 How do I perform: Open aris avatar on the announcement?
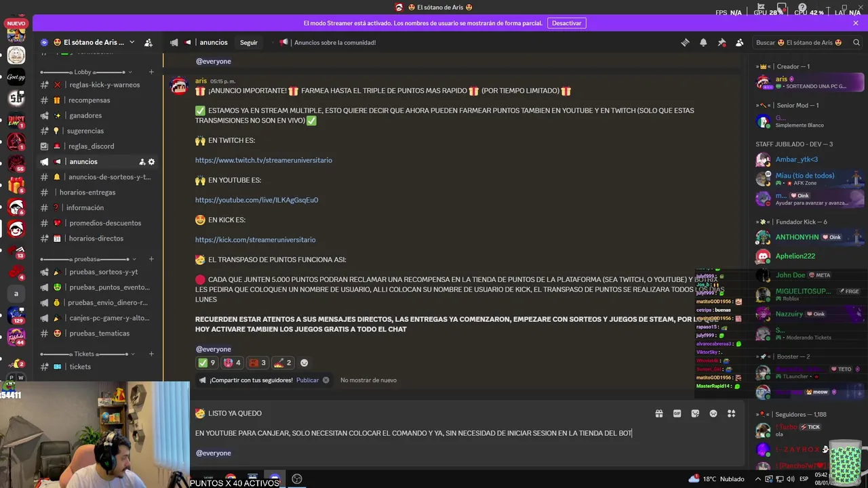click(179, 85)
